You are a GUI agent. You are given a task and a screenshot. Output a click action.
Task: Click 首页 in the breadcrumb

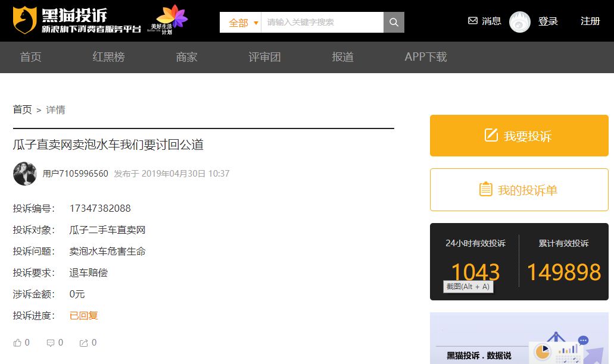(22, 109)
